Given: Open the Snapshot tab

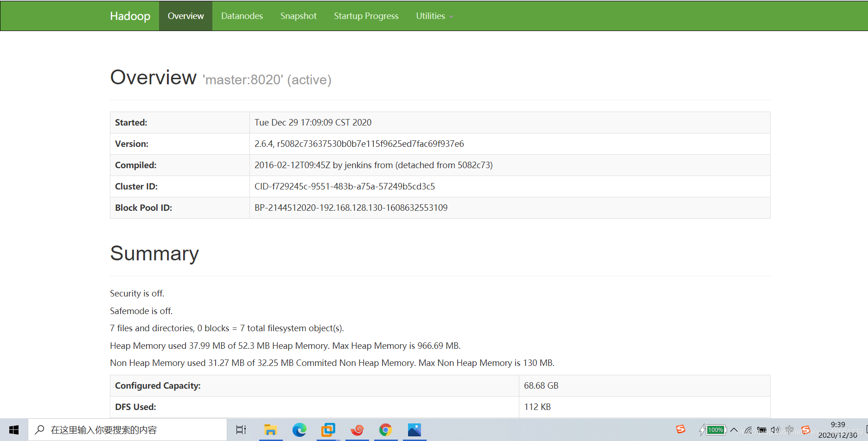Looking at the screenshot, I should [x=299, y=16].
